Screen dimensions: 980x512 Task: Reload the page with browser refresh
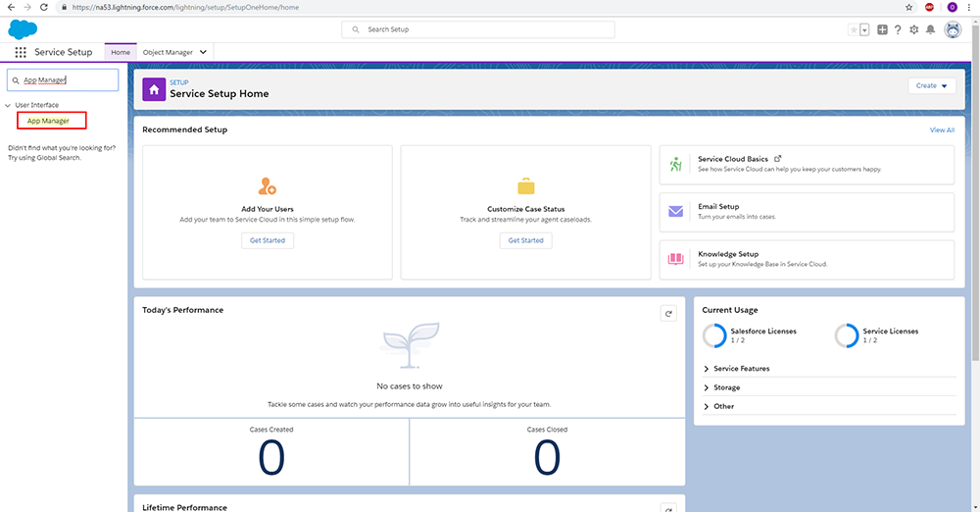[x=44, y=7]
